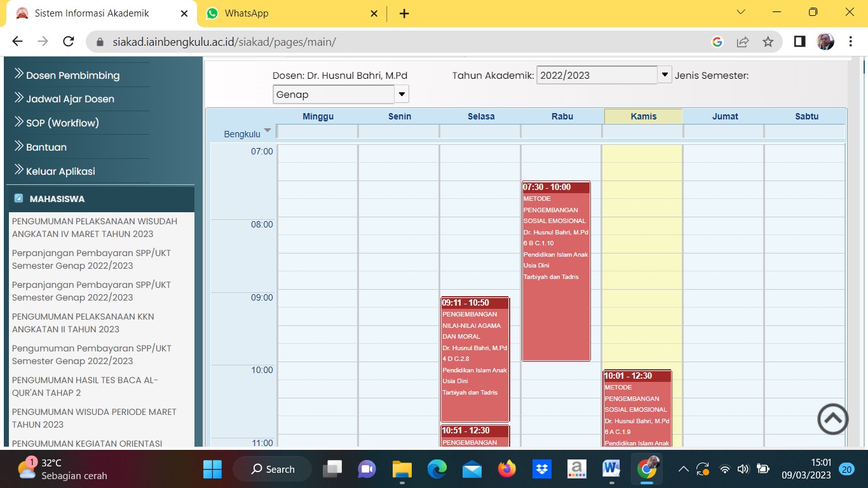Open File Explorer from the taskbar

402,469
